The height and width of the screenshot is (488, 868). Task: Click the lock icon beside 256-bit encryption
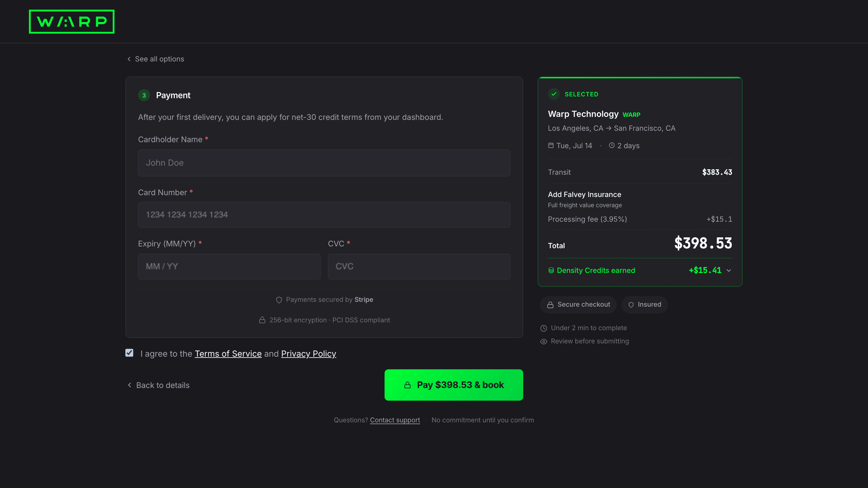coord(262,320)
